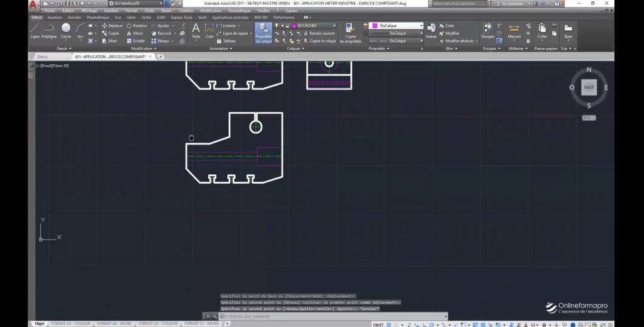This screenshot has height=327, width=644.
Task: Click the Coller clipboard button
Action: (542, 31)
